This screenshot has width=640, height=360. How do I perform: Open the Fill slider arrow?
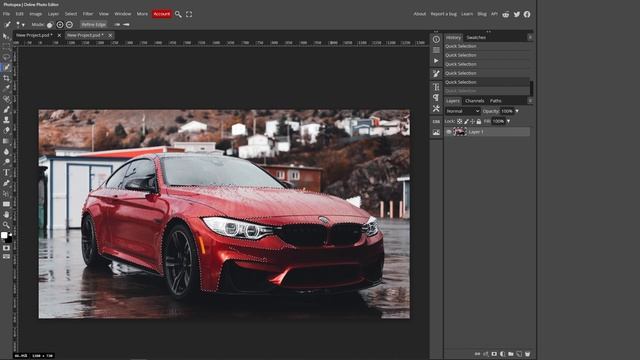508,121
